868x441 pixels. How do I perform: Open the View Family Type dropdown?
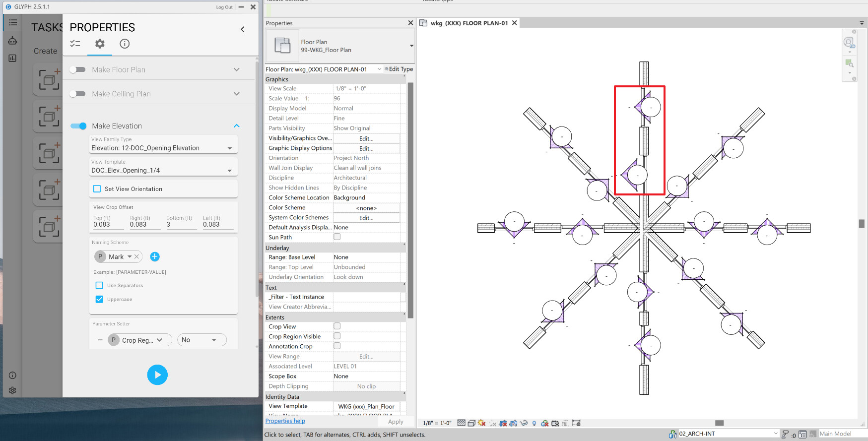163,145
